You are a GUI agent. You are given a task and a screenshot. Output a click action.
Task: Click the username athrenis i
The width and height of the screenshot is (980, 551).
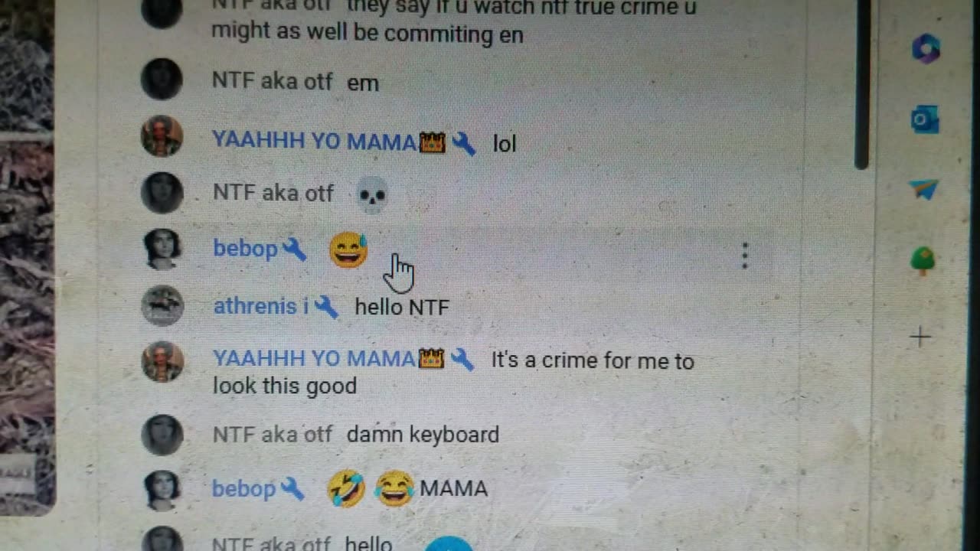pyautogui.click(x=260, y=307)
